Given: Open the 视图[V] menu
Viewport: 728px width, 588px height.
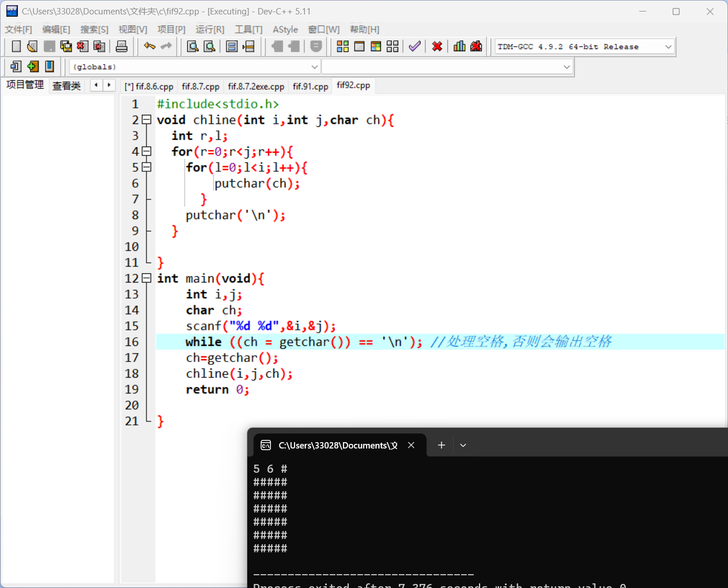Looking at the screenshot, I should pos(133,29).
